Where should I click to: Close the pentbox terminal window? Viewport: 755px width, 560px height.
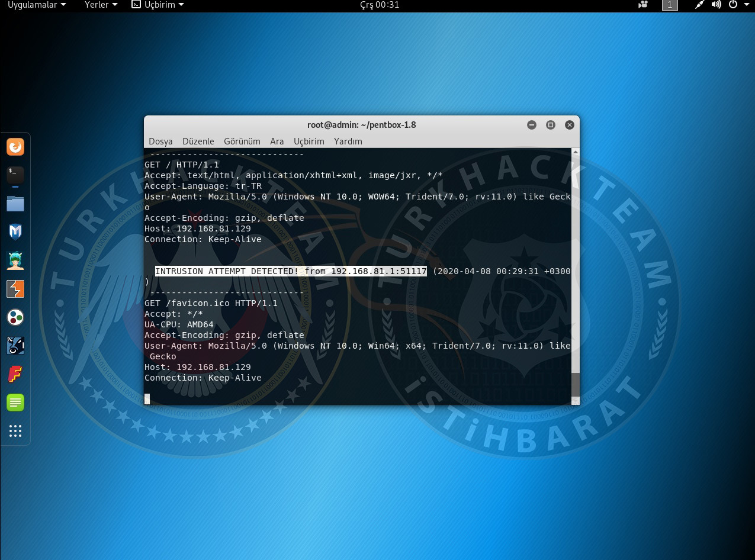570,125
